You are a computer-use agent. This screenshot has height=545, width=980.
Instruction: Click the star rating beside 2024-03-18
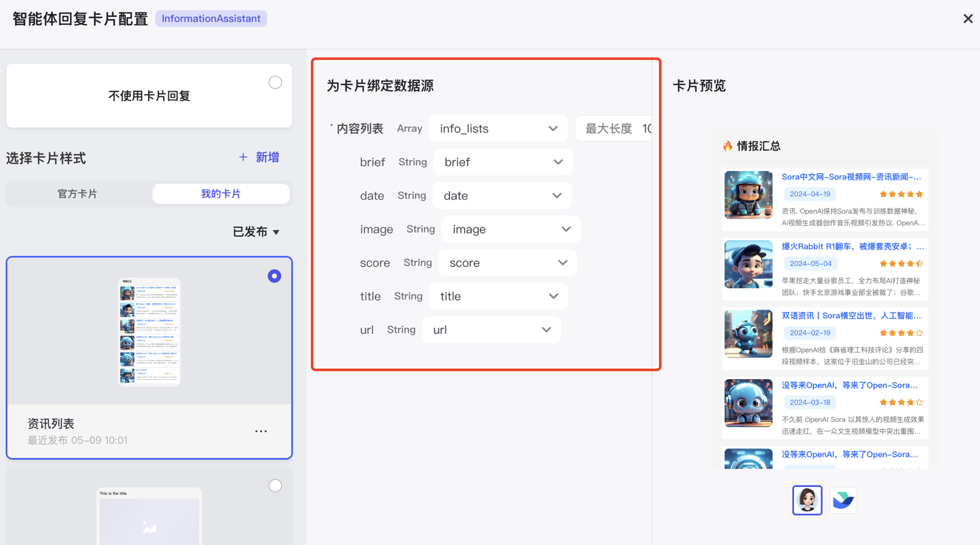click(x=901, y=403)
